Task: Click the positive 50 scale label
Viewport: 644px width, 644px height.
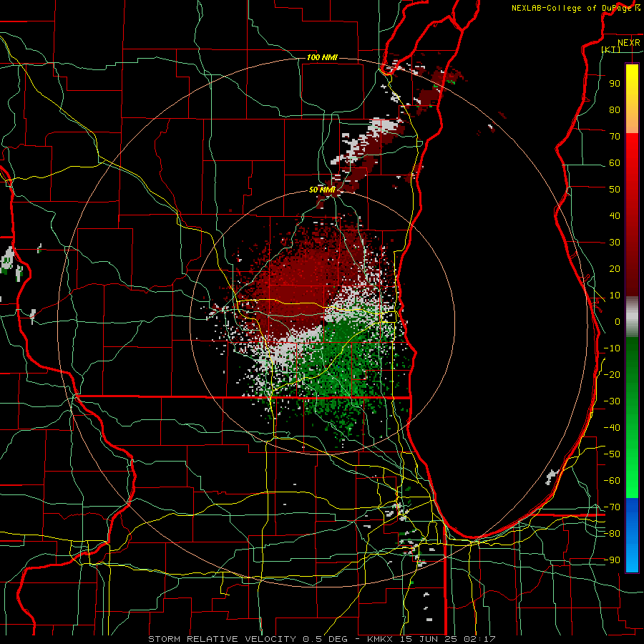Action: pyautogui.click(x=615, y=190)
